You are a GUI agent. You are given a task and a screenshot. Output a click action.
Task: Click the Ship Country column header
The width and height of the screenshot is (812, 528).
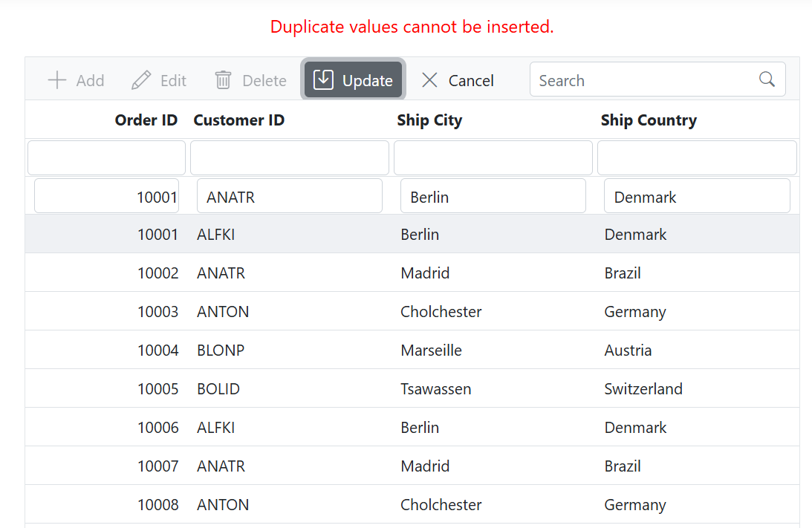(x=649, y=120)
